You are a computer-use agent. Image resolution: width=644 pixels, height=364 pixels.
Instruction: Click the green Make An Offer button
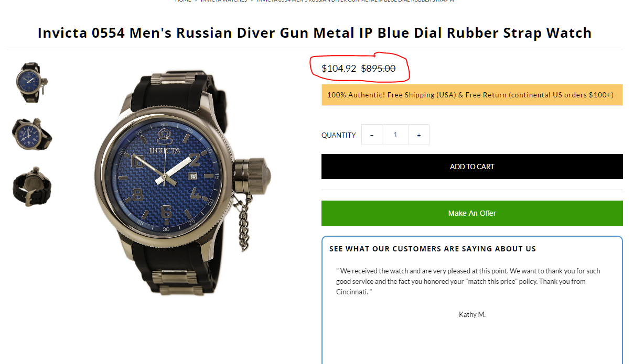(472, 213)
